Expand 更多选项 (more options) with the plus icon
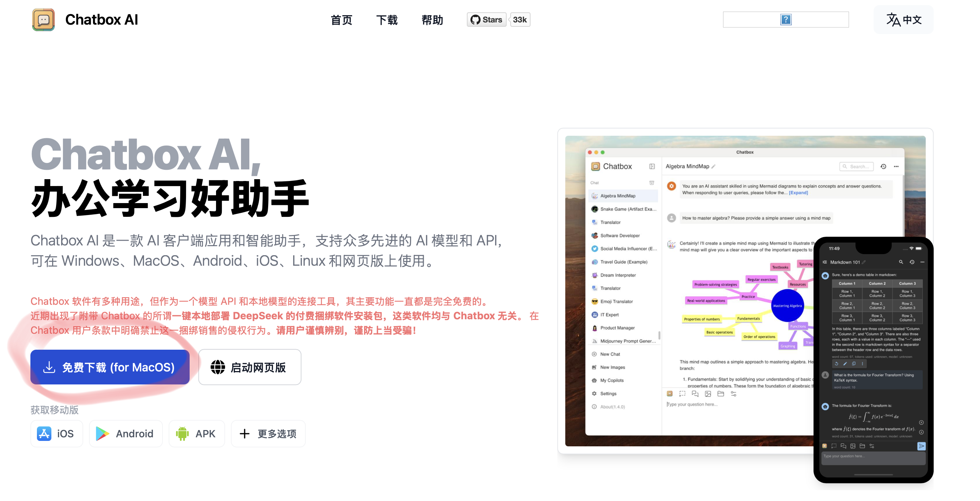Image resolution: width=980 pixels, height=501 pixels. tap(268, 433)
